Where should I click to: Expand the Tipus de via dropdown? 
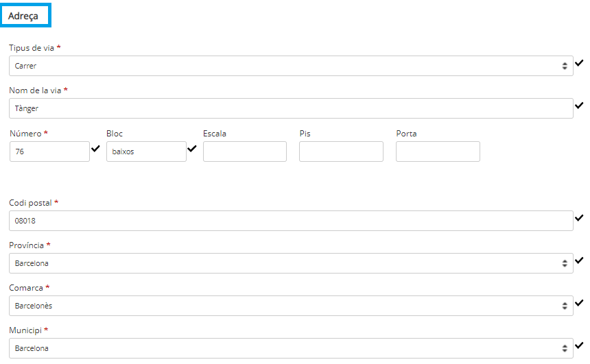pos(291,66)
